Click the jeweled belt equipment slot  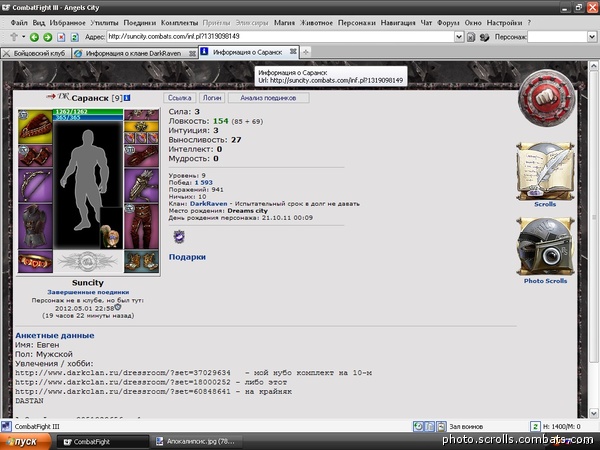tap(35, 261)
